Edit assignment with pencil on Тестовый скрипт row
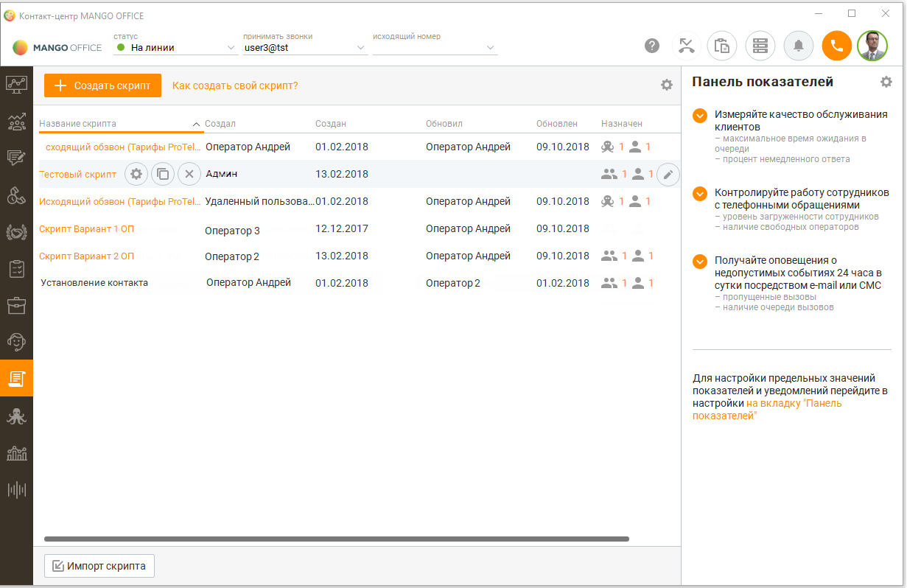 coord(668,175)
